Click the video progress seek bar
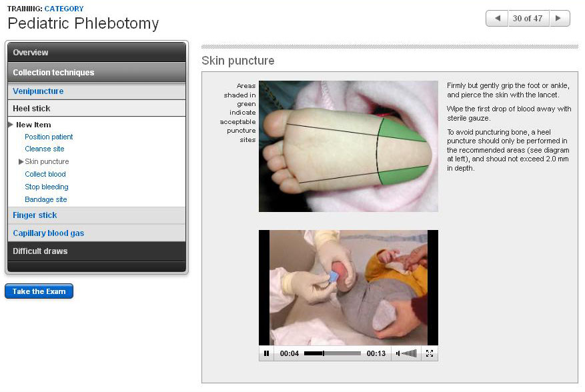This screenshot has height=392, width=585. [x=332, y=353]
